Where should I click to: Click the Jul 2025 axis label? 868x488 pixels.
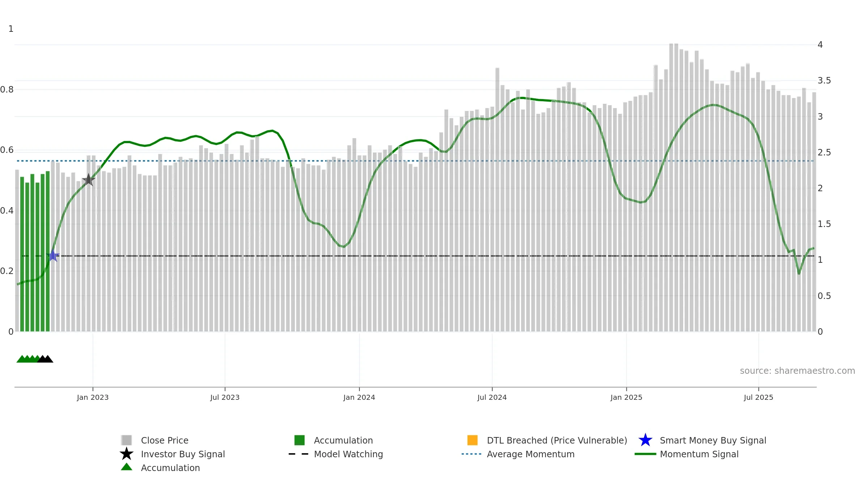[x=758, y=397]
